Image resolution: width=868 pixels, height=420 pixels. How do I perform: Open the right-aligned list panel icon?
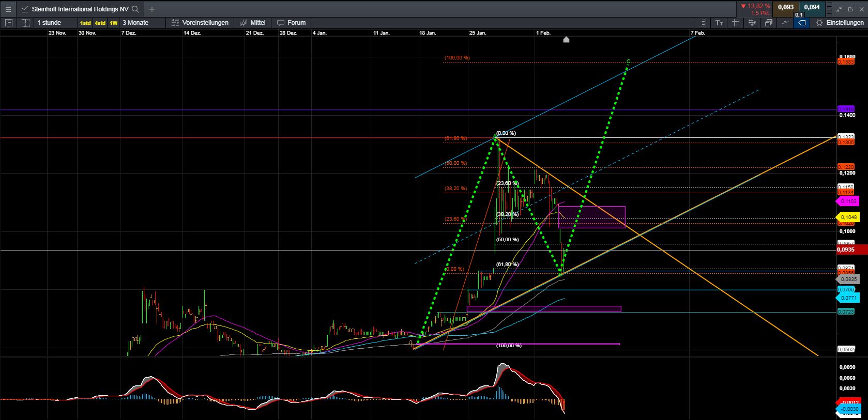[703, 23]
